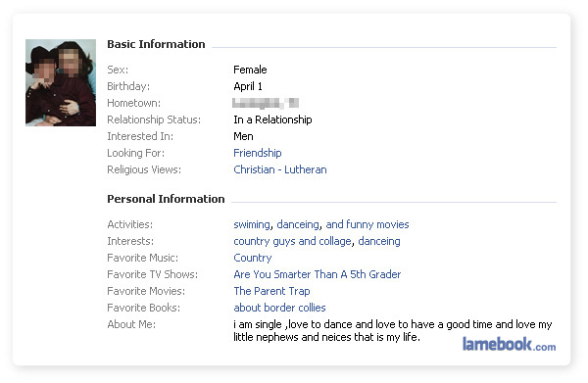Click the 'Looking For:' label
Viewport: 588px width, 383px height.
pyautogui.click(x=136, y=153)
